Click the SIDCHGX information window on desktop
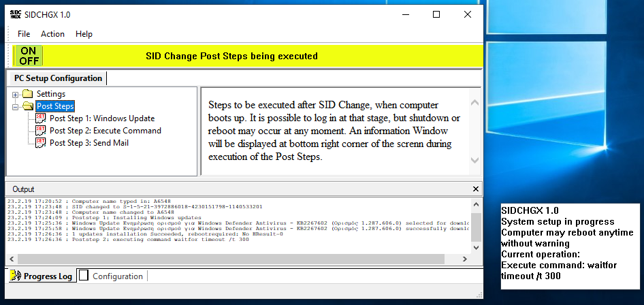 pos(570,246)
